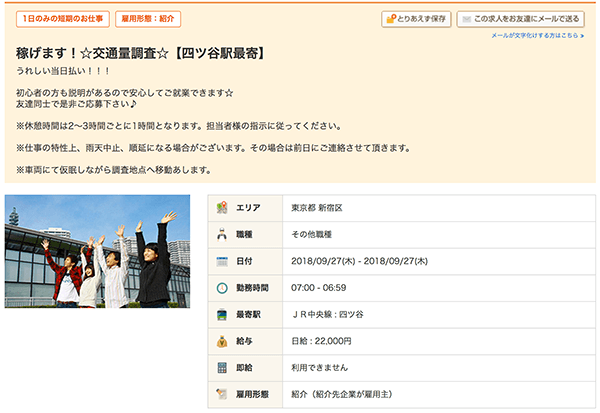600x413 pixels.
Task: Click the money bag icon beside 給与
Action: (222, 342)
